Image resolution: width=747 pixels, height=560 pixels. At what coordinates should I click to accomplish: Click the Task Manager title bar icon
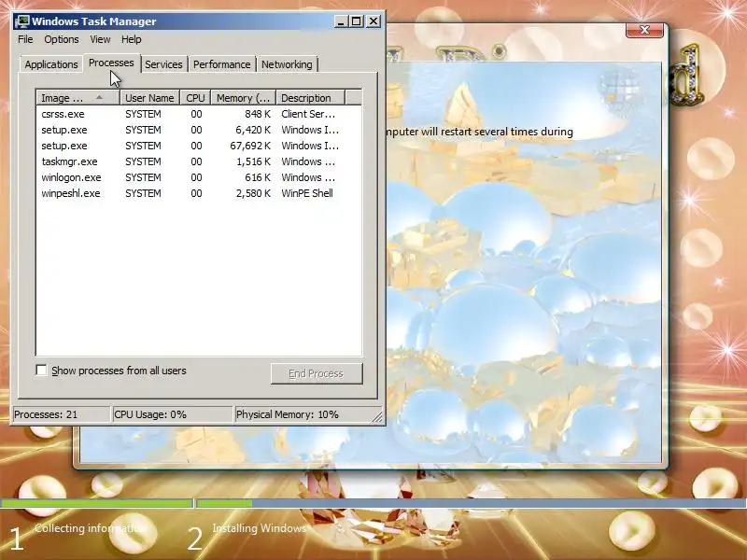[21, 21]
